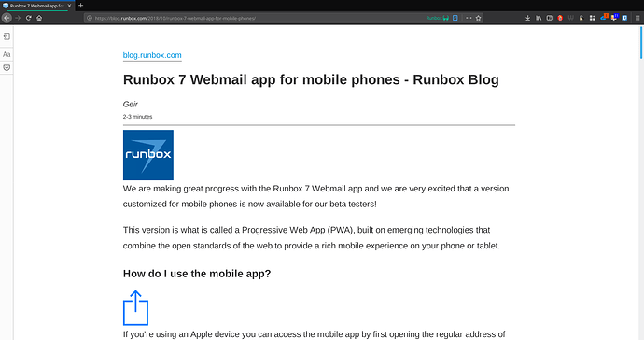
Task: Click the line beginning 'If you're using an Apple device'
Action: (x=315, y=334)
